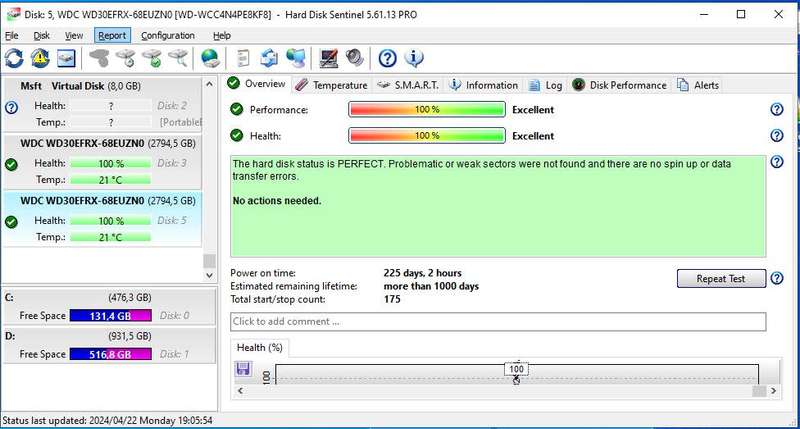
Task: Select the Health (%) graph tab
Action: coord(259,347)
